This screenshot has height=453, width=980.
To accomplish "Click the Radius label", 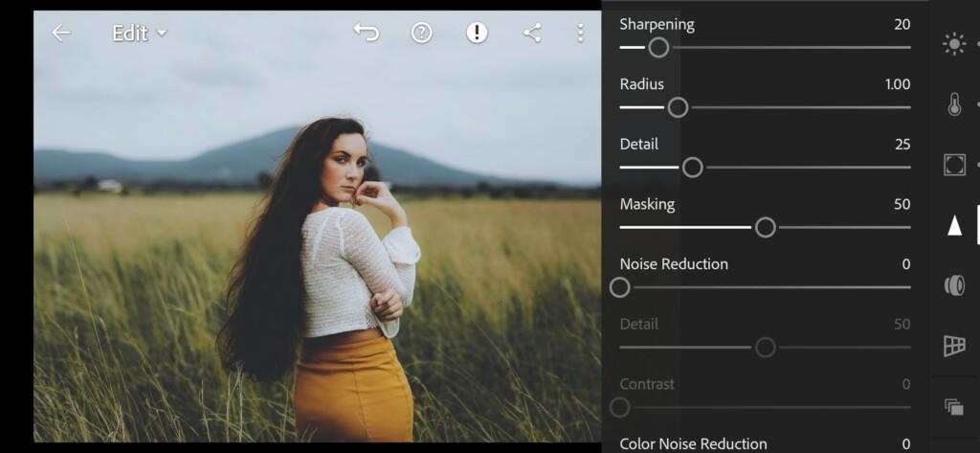I will pos(642,84).
